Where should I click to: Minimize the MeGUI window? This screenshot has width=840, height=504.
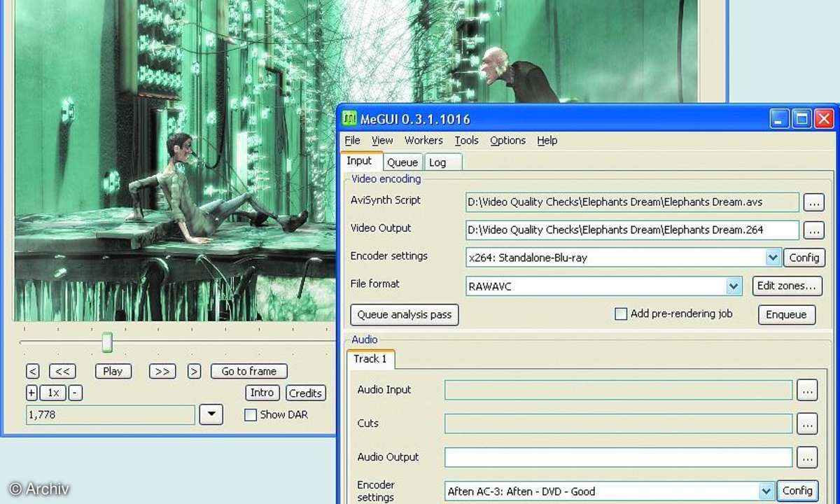(780, 118)
